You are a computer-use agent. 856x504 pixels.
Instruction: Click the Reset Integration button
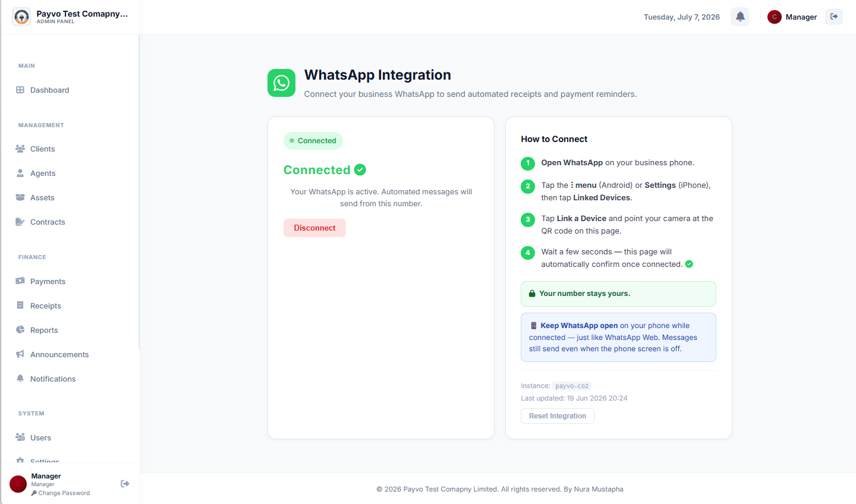tap(558, 416)
